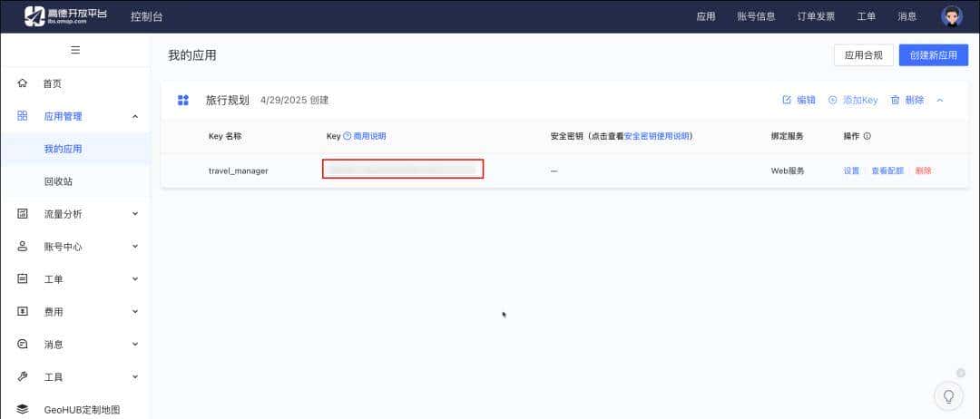Click the GeoHUB定制地图 layers icon
Screen dimensions: 980x419
(x=23, y=410)
